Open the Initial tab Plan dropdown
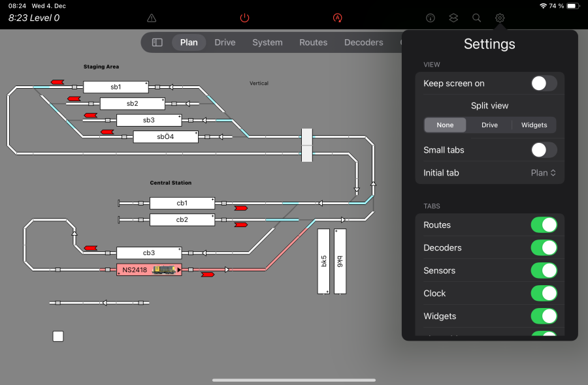This screenshot has width=588, height=385. point(543,173)
